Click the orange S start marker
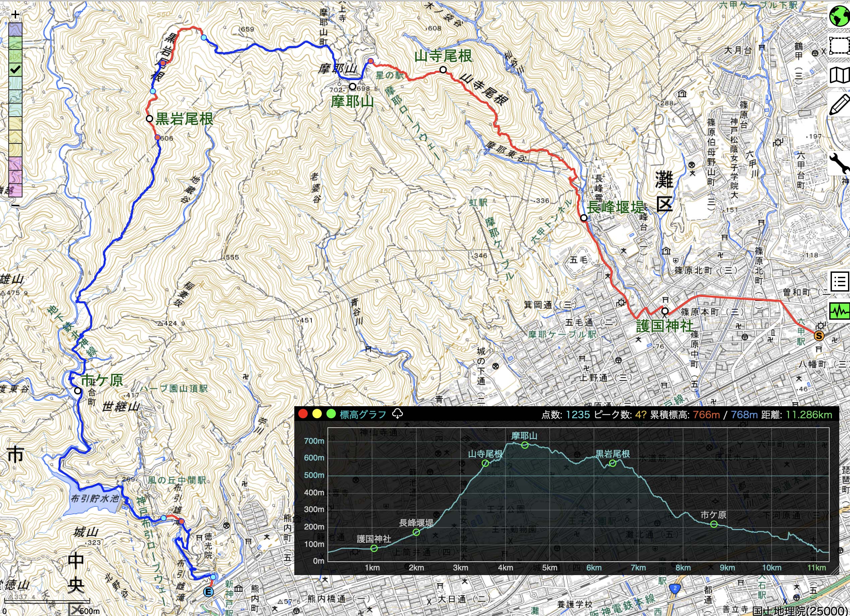The image size is (850, 616). point(819,335)
